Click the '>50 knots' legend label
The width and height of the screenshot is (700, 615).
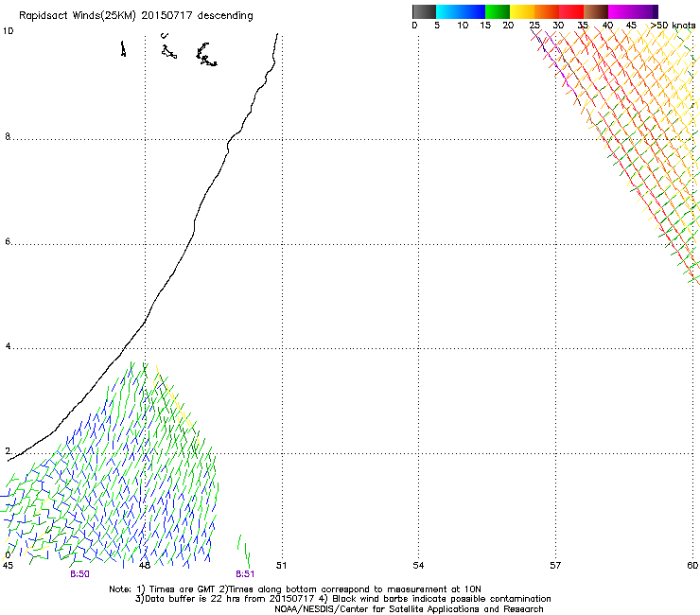pyautogui.click(x=673, y=26)
